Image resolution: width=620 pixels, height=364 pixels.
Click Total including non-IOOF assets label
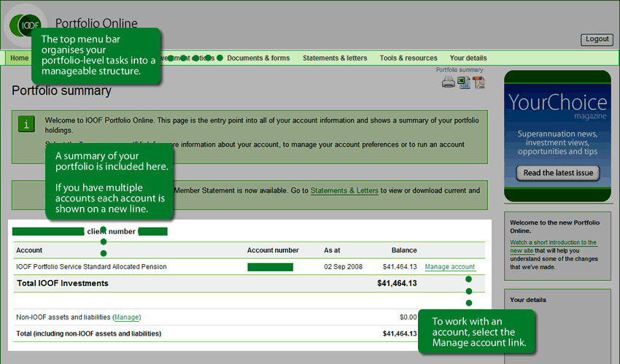click(x=88, y=333)
